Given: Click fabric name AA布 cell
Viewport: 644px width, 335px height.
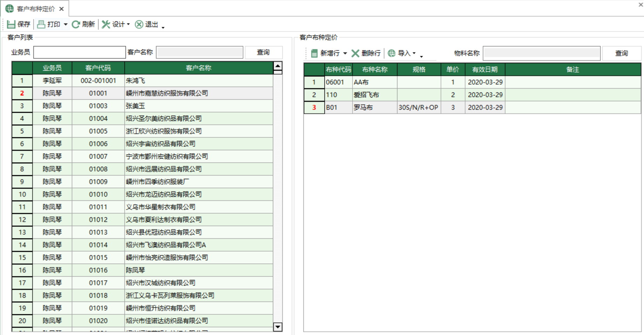Looking at the screenshot, I should 375,82.
